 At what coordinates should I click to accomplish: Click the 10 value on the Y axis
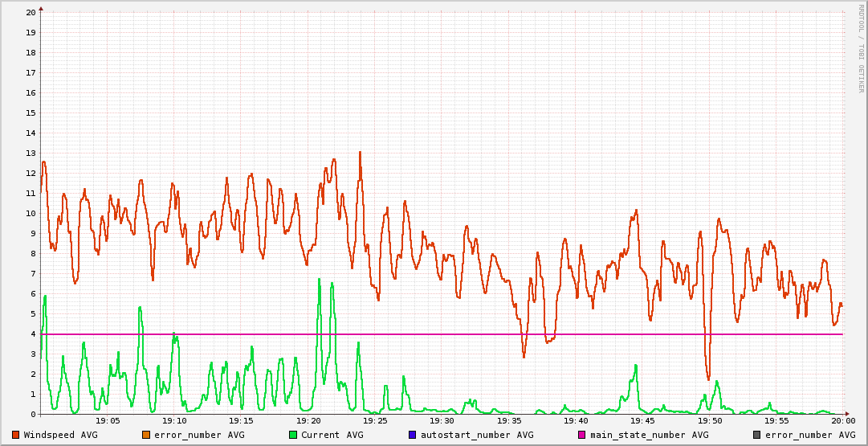coord(31,214)
